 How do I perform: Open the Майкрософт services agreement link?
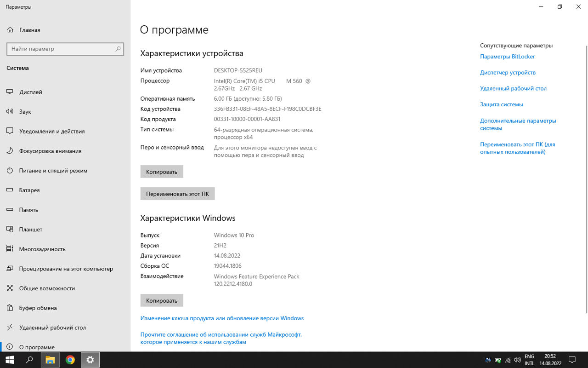click(221, 338)
